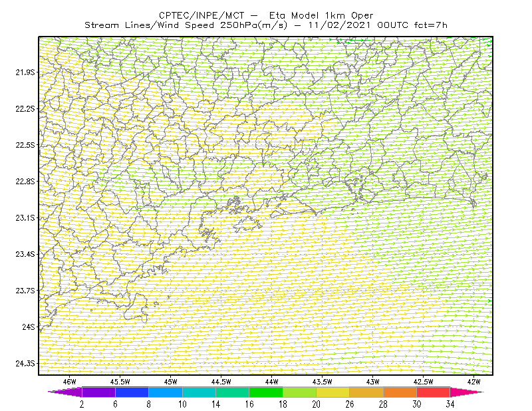532x411 pixels.
Task: Click the legend value '34'
Action: click(450, 404)
